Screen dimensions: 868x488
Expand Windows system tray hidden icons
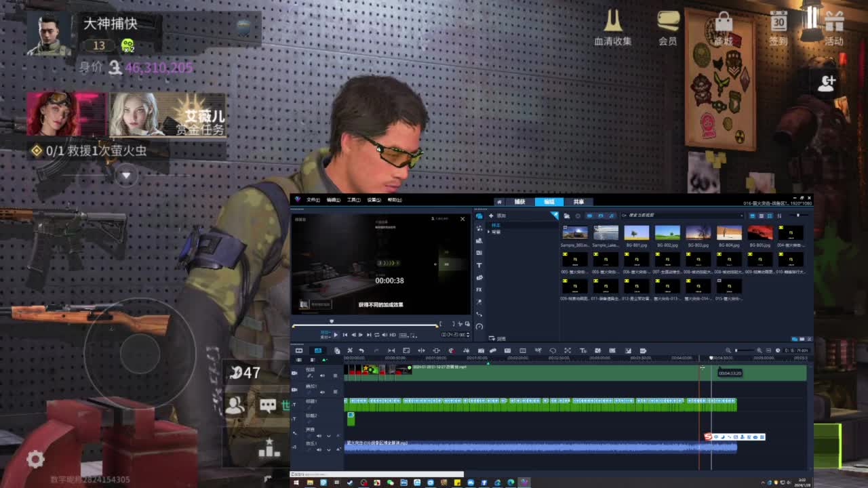click(763, 483)
